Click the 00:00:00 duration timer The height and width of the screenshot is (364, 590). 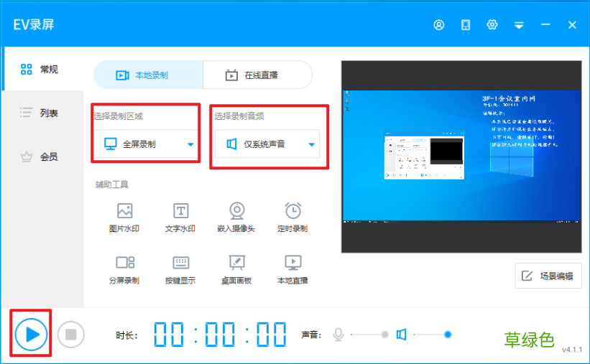pyautogui.click(x=220, y=335)
